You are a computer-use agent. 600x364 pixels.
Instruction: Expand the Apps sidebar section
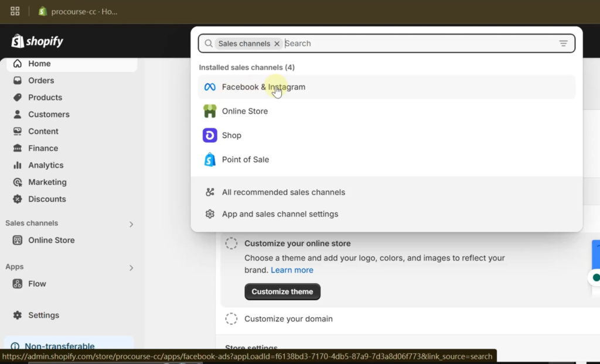coord(131,268)
